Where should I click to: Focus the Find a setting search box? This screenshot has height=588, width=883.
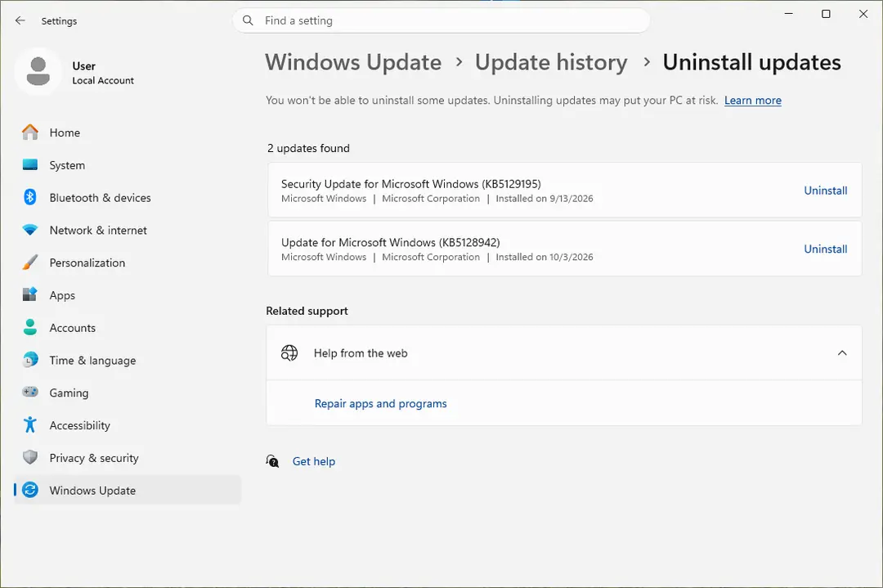click(441, 20)
